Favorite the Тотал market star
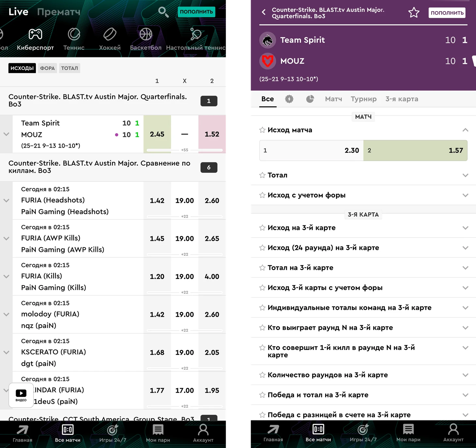This screenshot has width=476, height=448. click(262, 175)
